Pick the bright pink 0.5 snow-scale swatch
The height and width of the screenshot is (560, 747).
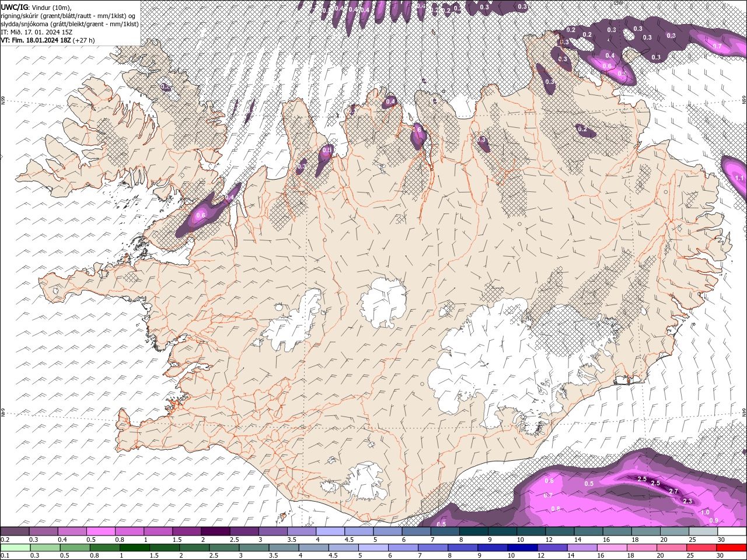[x=100, y=531]
